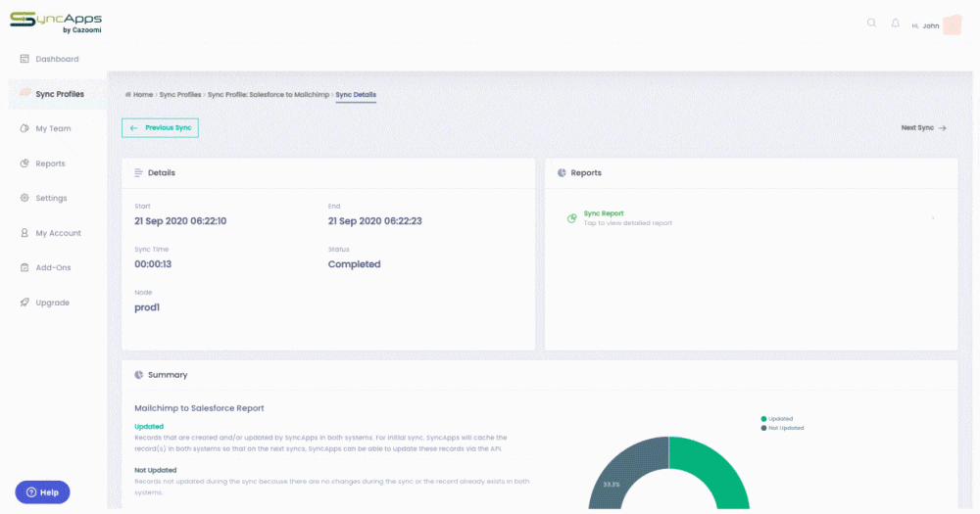Viewport: 980px width, 514px height.
Task: Click the Not Updated description heading
Action: tap(156, 470)
